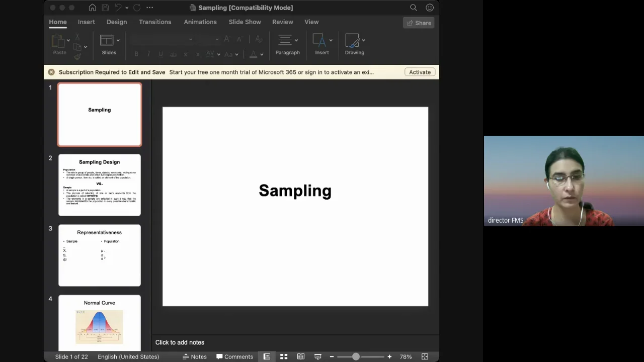Click the Redo circular arrow icon
Image resolution: width=644 pixels, height=362 pixels.
[137, 8]
